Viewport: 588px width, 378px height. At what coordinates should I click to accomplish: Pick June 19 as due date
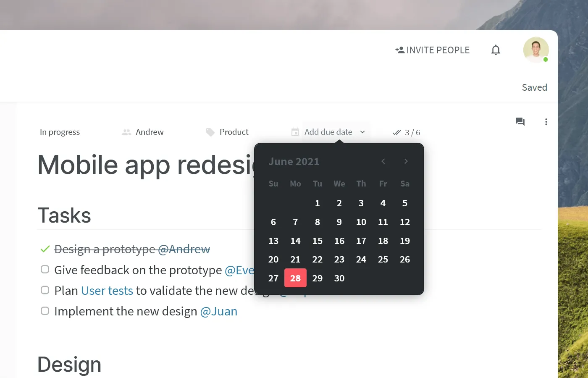pos(405,241)
